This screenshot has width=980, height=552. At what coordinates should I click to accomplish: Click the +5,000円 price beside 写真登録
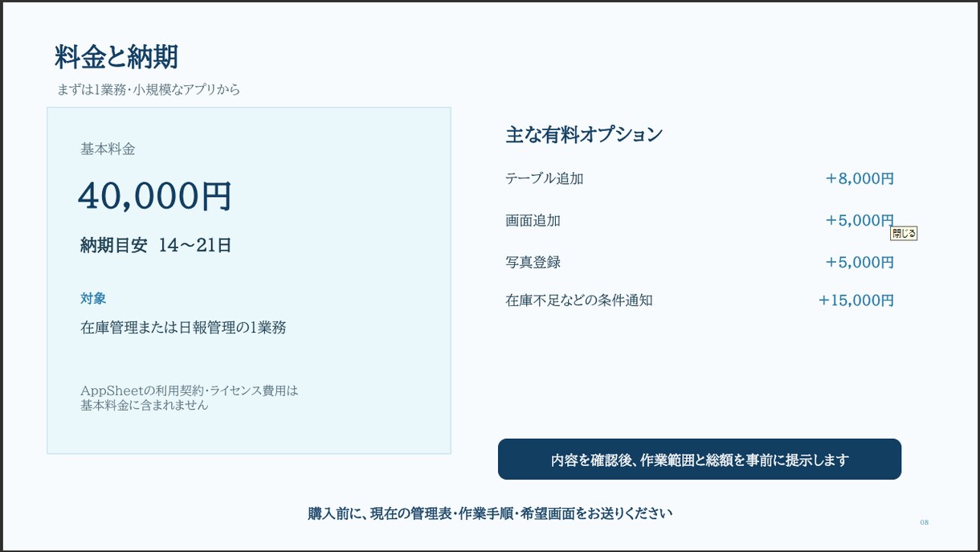[x=860, y=262]
